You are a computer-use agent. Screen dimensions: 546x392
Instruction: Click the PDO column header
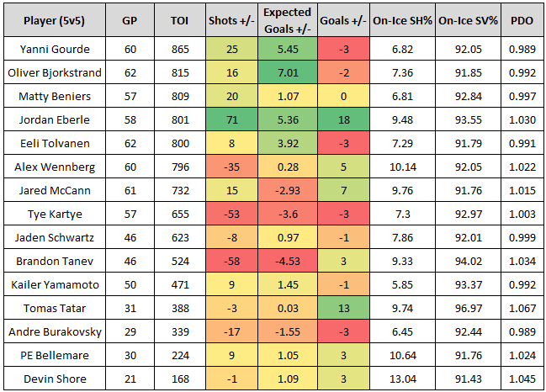click(522, 20)
